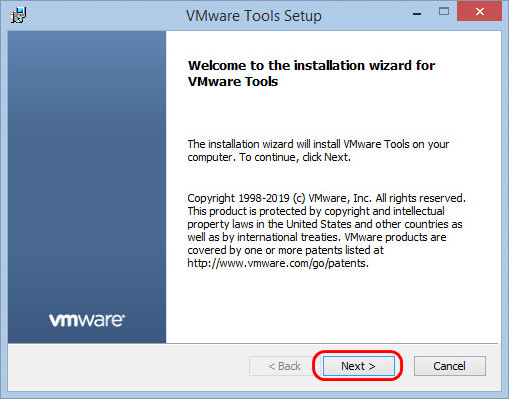
Task: Click the Copyright 1998-2019 VMware paragraph
Action: [x=326, y=230]
